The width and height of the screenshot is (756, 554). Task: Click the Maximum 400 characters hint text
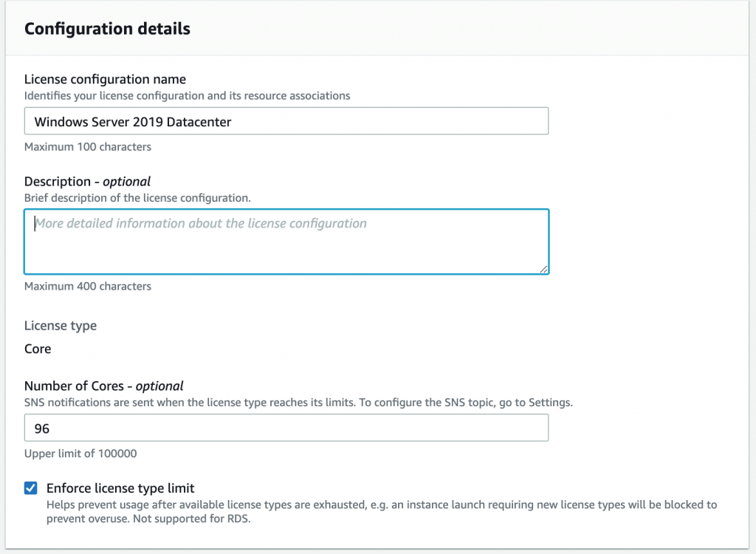coord(88,286)
